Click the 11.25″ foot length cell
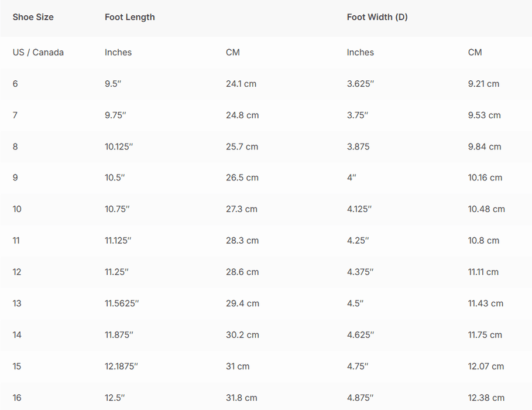The height and width of the screenshot is (410, 532). pos(116,272)
